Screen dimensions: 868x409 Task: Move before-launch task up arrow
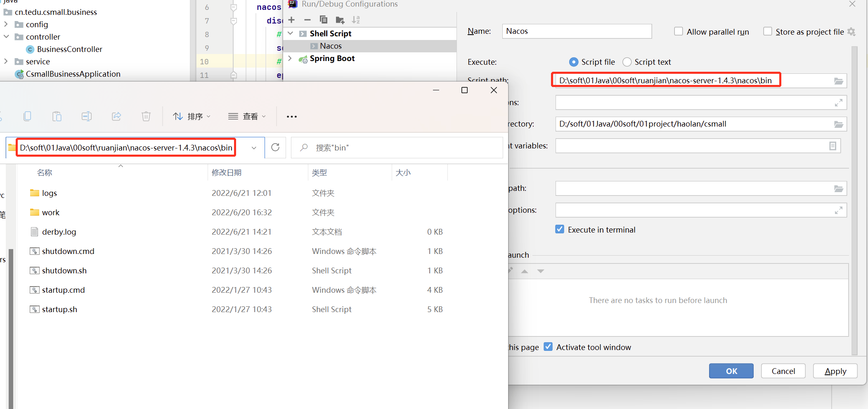pos(525,271)
